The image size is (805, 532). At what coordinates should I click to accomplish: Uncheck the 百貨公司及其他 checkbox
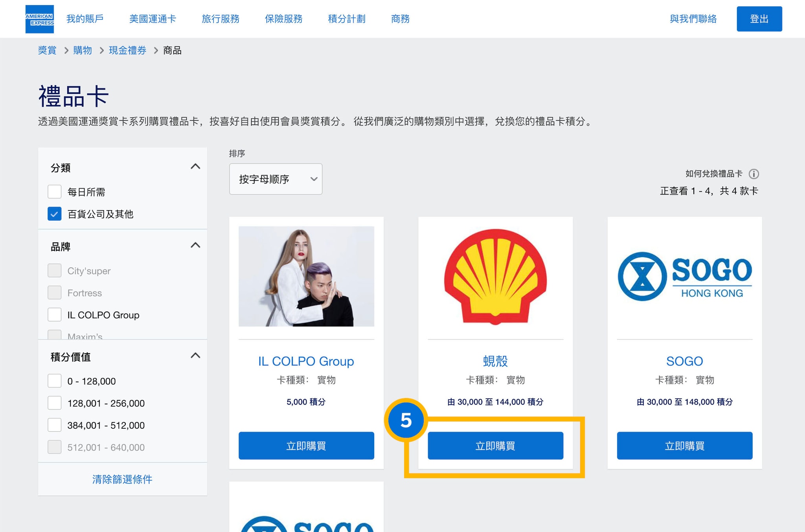(x=55, y=214)
